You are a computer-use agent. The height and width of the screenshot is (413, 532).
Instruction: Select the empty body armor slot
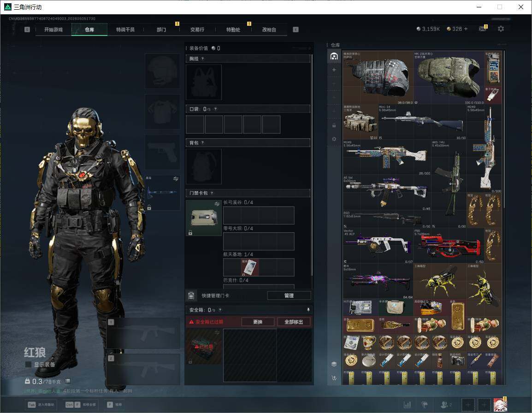(163, 112)
